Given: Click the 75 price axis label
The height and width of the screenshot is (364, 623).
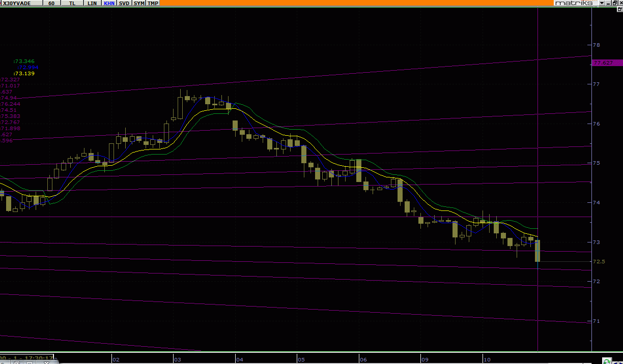Looking at the screenshot, I should click(597, 163).
